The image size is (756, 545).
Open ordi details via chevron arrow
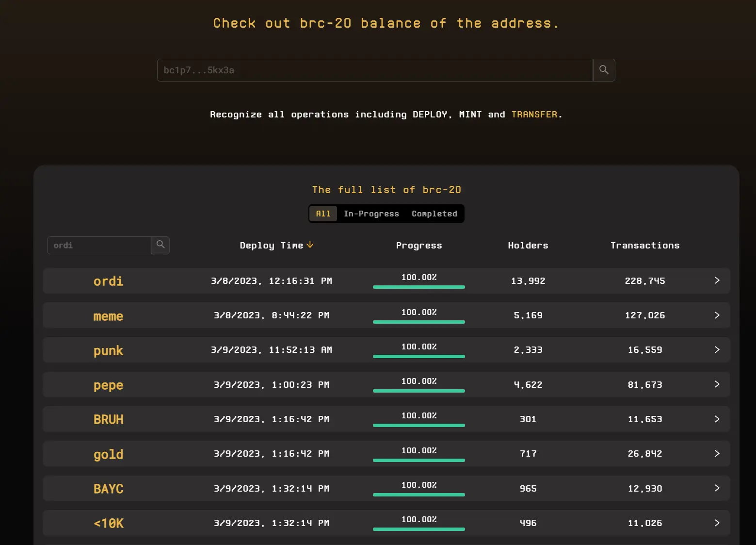717,281
